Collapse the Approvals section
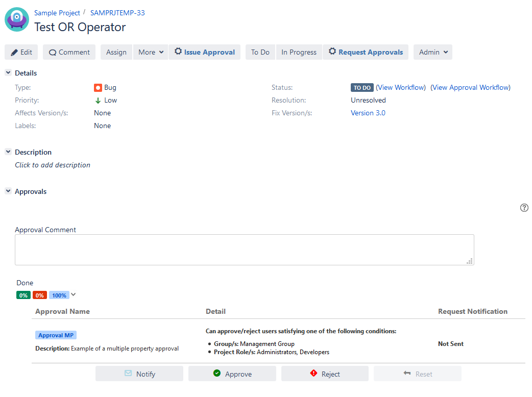 [8, 191]
